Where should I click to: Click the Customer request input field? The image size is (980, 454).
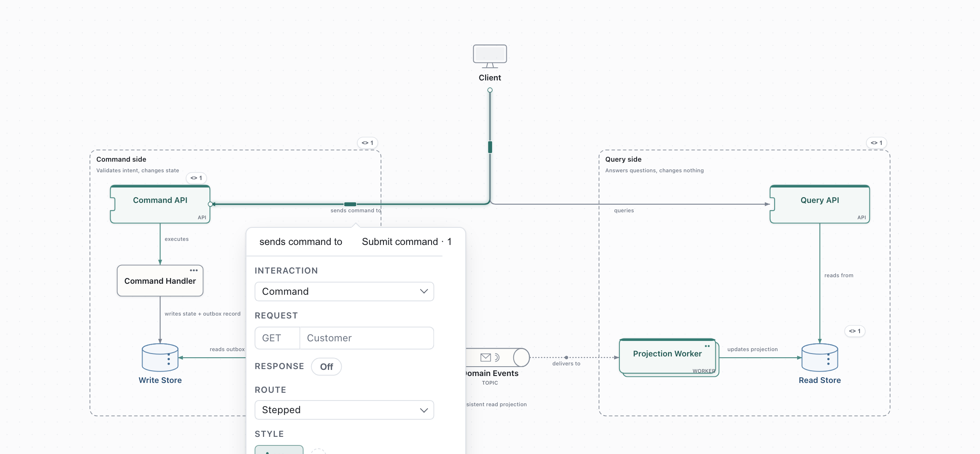coord(367,338)
